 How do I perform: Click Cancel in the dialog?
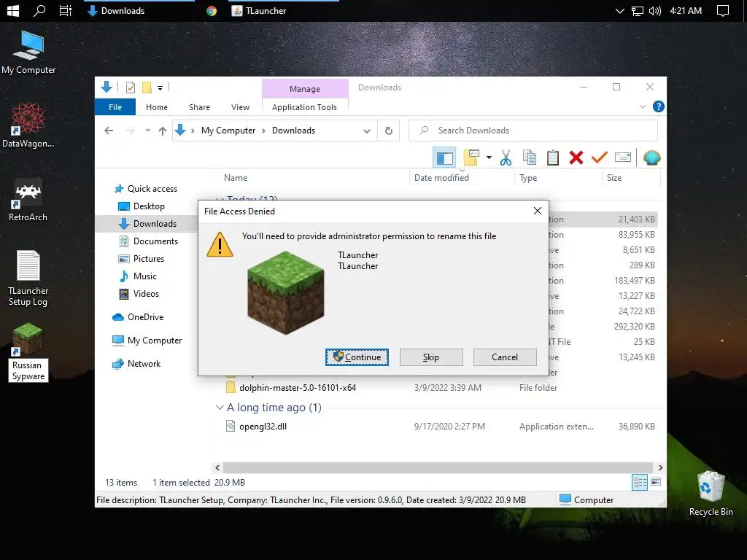pyautogui.click(x=505, y=357)
